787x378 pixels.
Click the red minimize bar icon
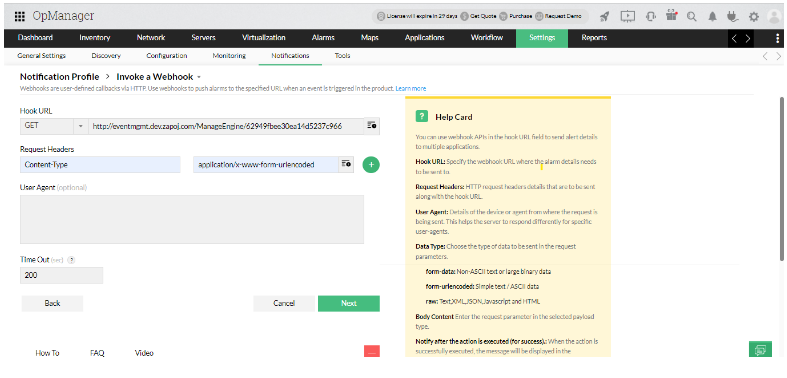[x=372, y=351]
